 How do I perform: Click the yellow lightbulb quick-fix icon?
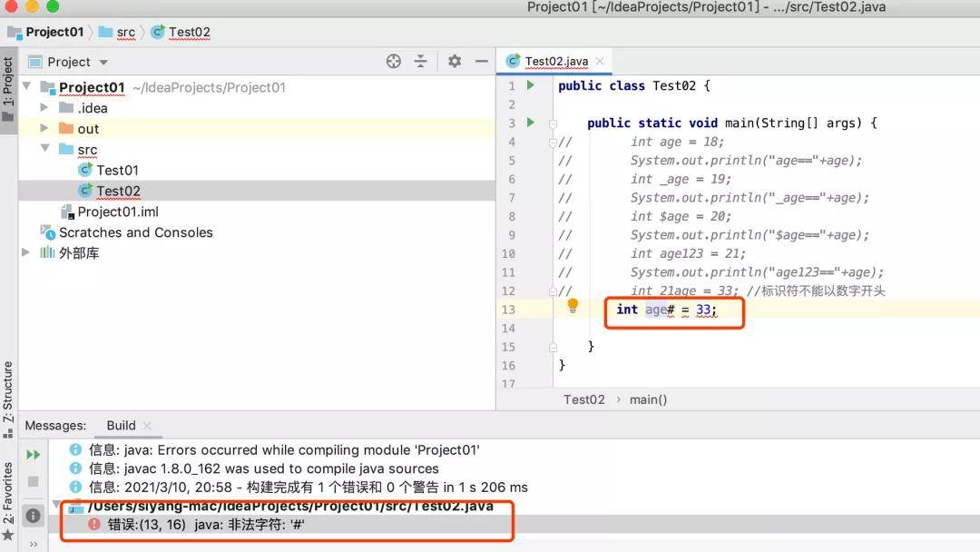pyautogui.click(x=573, y=306)
